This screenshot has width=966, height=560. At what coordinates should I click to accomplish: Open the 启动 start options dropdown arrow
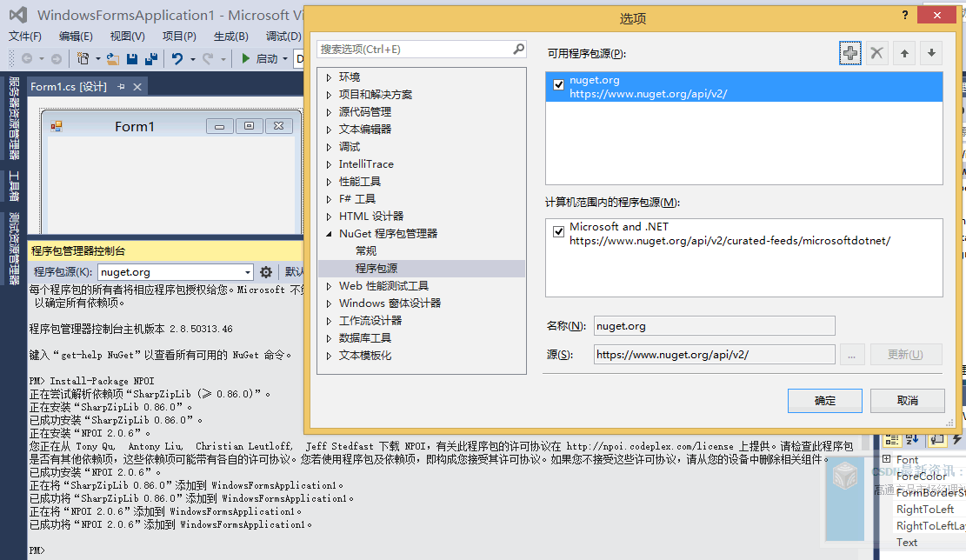coord(284,59)
